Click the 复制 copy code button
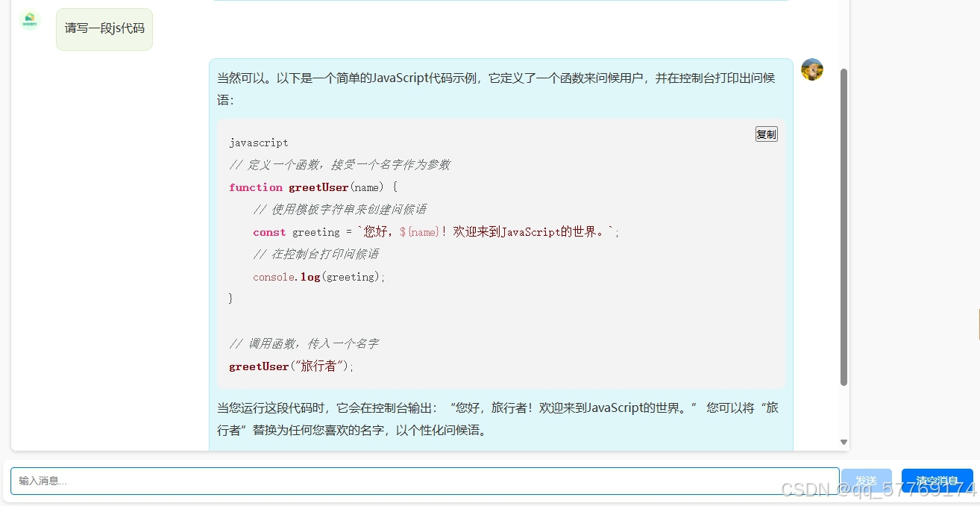Image resolution: width=980 pixels, height=506 pixels. tap(766, 134)
